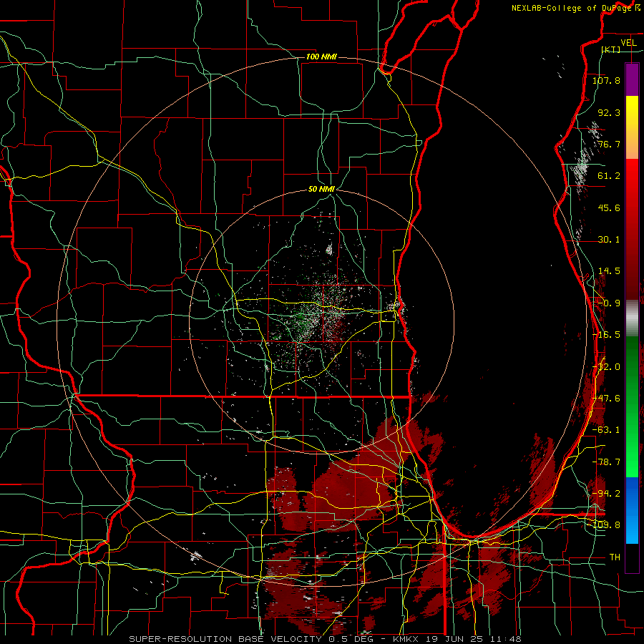
Task: Click the '[KT]' units label
Action: click(x=611, y=49)
